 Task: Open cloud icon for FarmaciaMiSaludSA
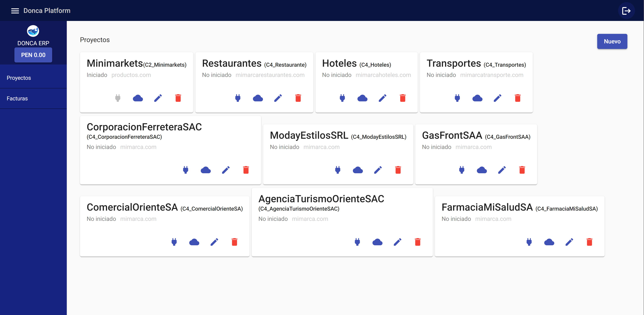[549, 242]
